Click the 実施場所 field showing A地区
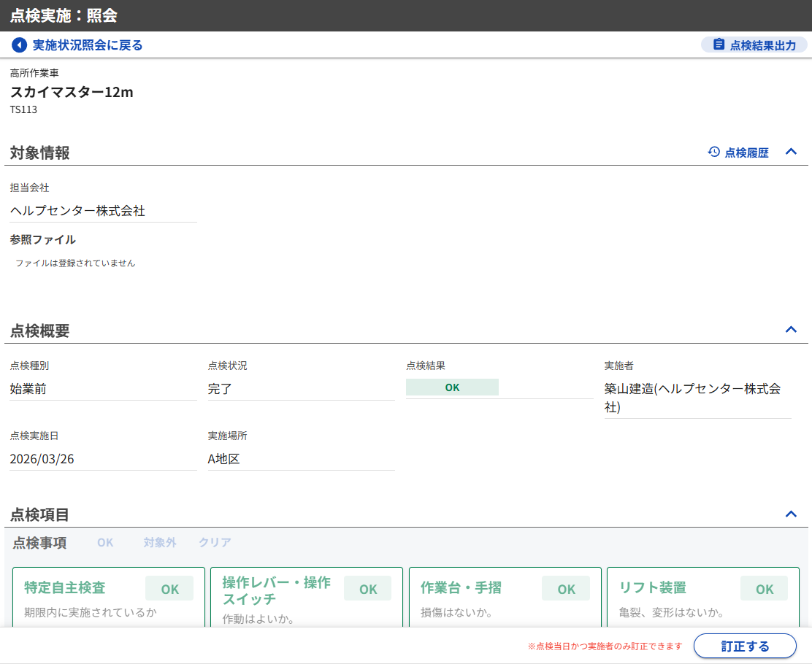This screenshot has width=812, height=664. pos(301,459)
